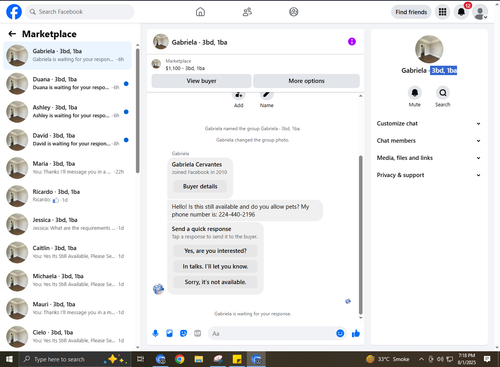
Task: Click the Search Facebook field
Action: [x=80, y=12]
